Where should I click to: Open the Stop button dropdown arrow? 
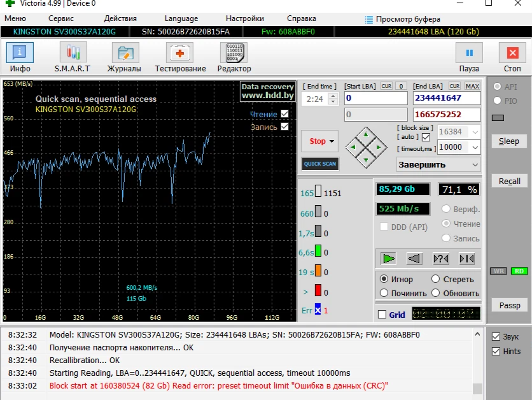332,141
